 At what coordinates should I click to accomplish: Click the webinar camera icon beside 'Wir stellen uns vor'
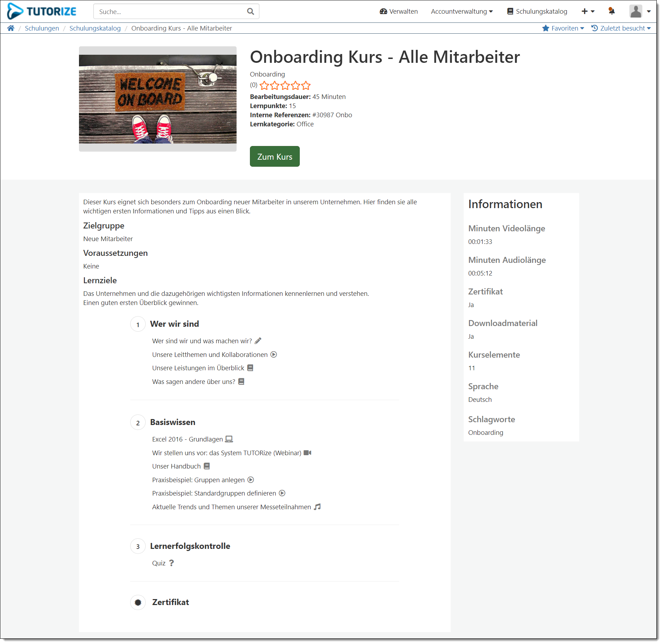[x=308, y=453]
